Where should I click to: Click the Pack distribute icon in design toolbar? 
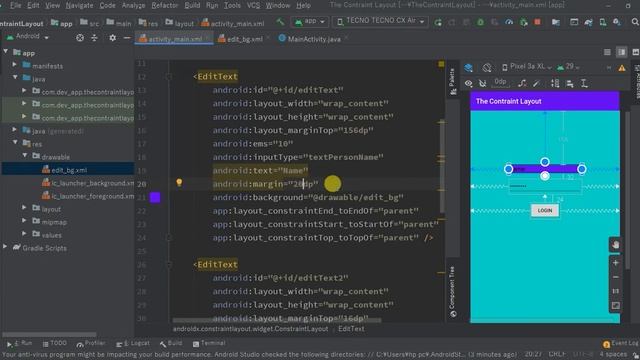(x=555, y=83)
